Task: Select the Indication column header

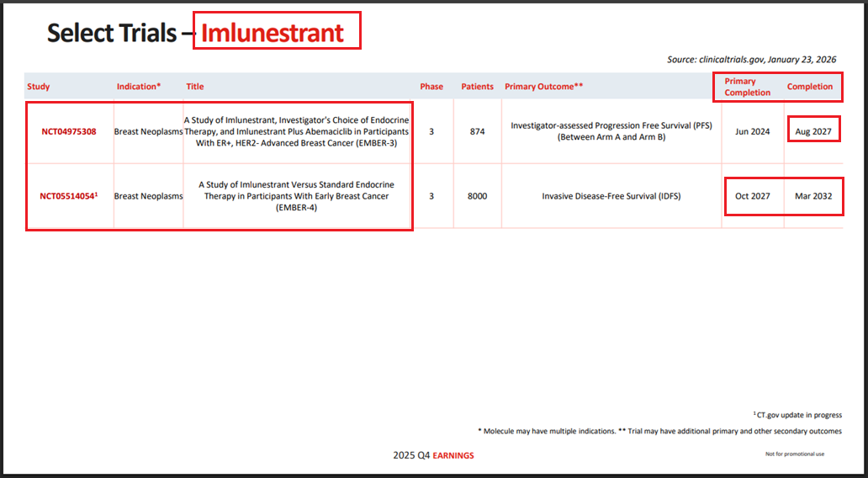Action: pyautogui.click(x=139, y=87)
